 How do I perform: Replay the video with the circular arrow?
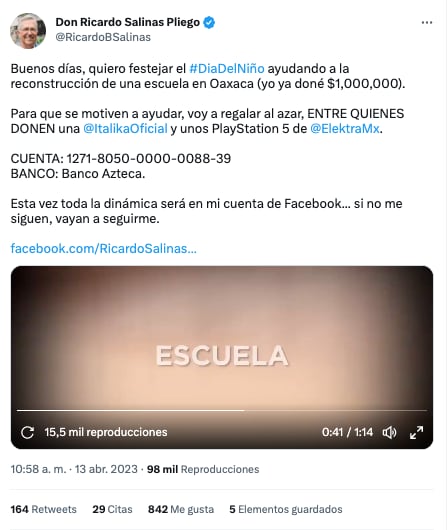coord(27,432)
